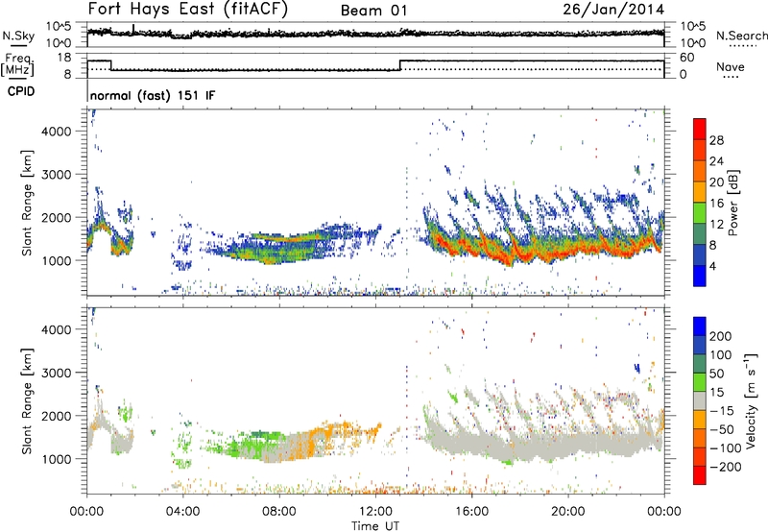768x532 pixels.
Task: Click 'Slant Range [km]' label of velocity panel
Action: coord(27,400)
